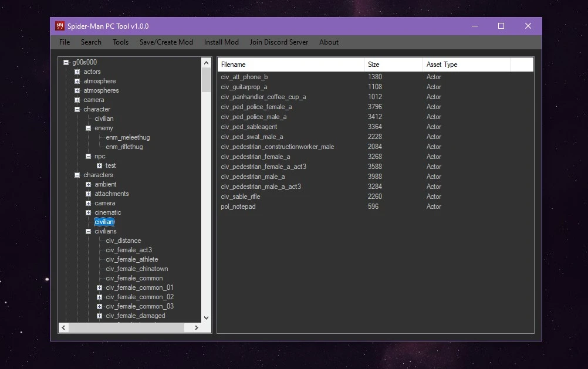Image resolution: width=588 pixels, height=369 pixels.
Task: Select civ_female_chinatown tree item
Action: click(137, 269)
